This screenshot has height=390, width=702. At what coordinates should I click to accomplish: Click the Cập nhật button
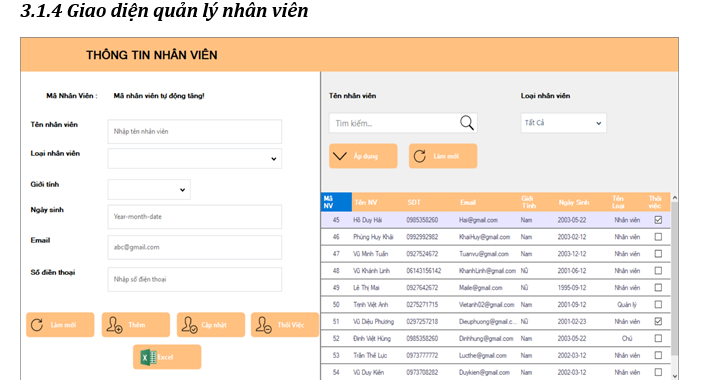[211, 325]
